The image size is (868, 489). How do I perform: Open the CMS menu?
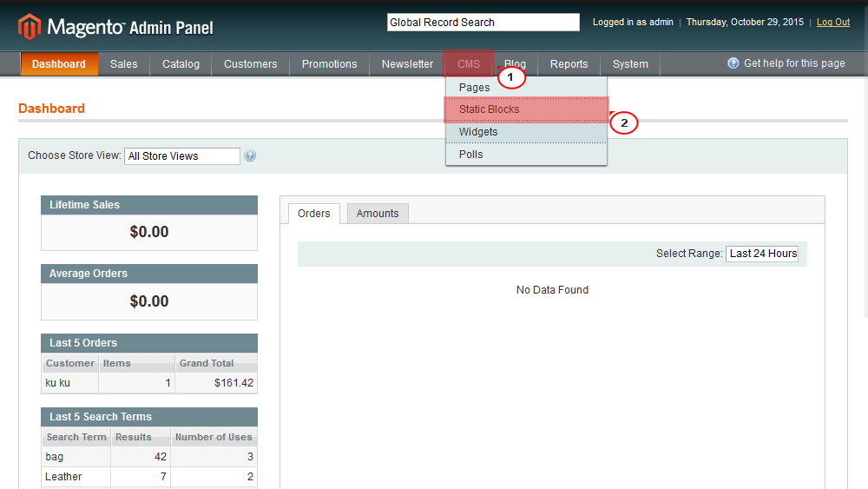coord(469,64)
